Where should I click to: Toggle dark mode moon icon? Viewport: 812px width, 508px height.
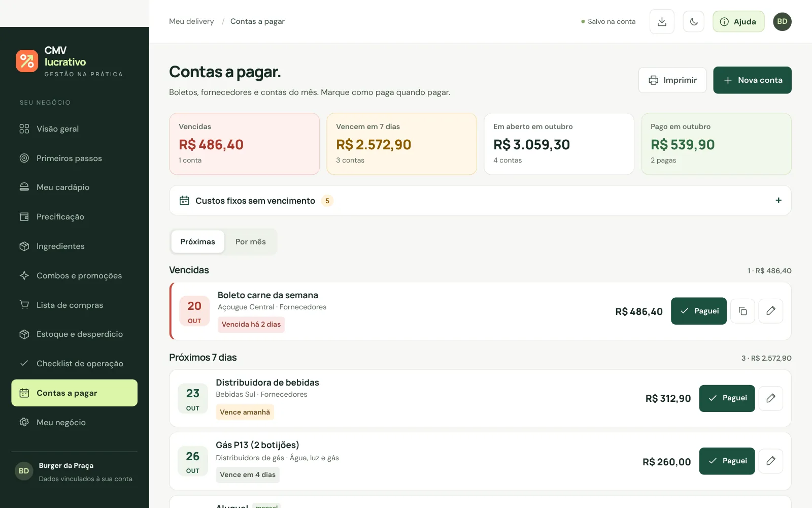(694, 21)
